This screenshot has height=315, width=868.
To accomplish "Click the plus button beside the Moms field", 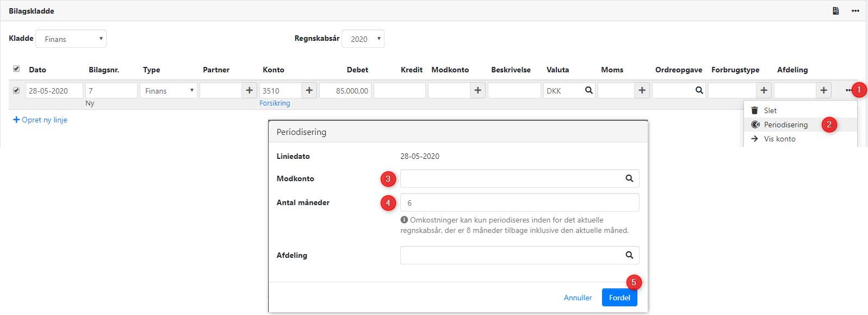I will [642, 90].
